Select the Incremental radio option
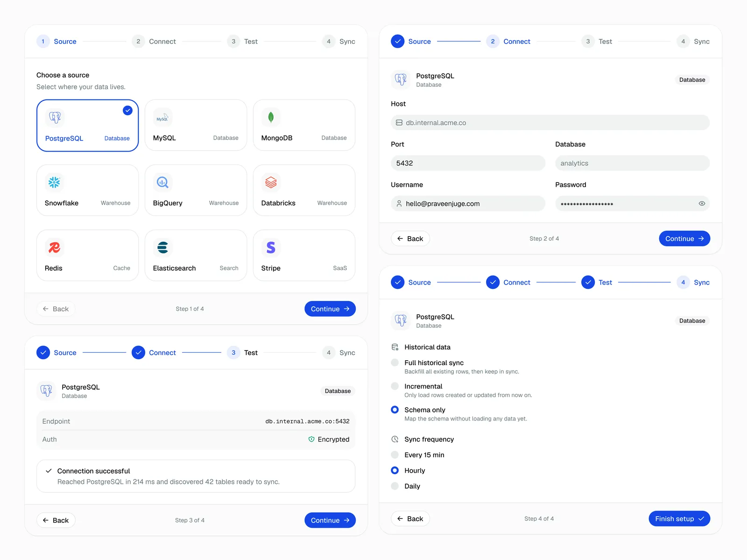Viewport: 747px width, 560px height. [x=395, y=386]
